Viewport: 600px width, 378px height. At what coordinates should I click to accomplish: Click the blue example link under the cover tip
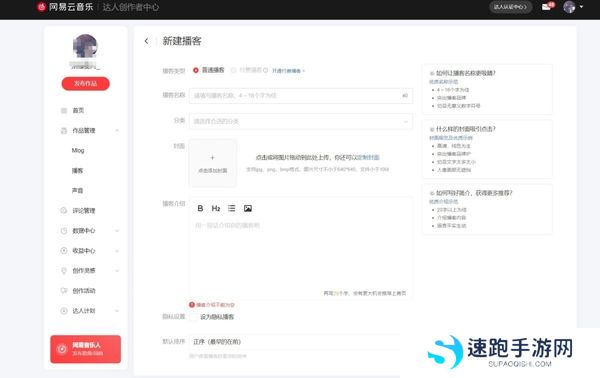[451, 138]
